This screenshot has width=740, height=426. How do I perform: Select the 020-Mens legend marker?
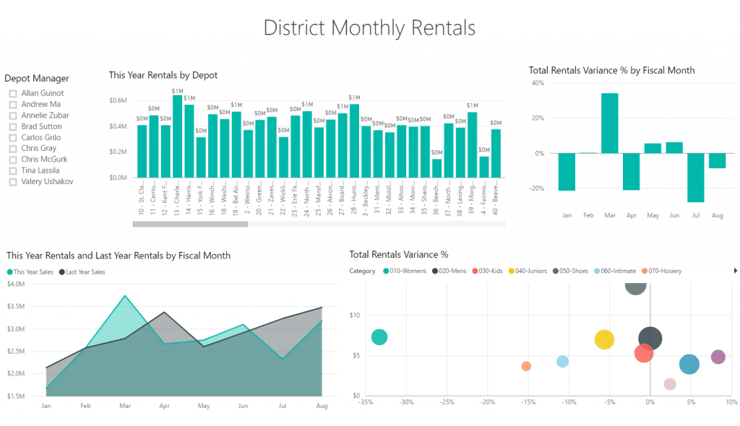click(436, 271)
